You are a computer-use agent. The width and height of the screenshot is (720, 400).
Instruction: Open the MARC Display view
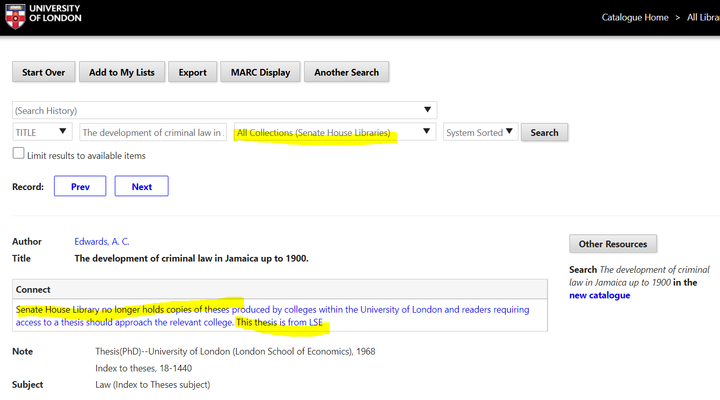260,72
